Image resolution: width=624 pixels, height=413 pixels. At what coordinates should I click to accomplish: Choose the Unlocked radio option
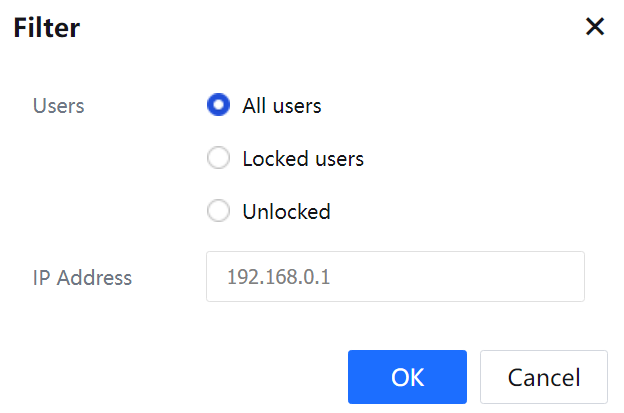coord(218,211)
